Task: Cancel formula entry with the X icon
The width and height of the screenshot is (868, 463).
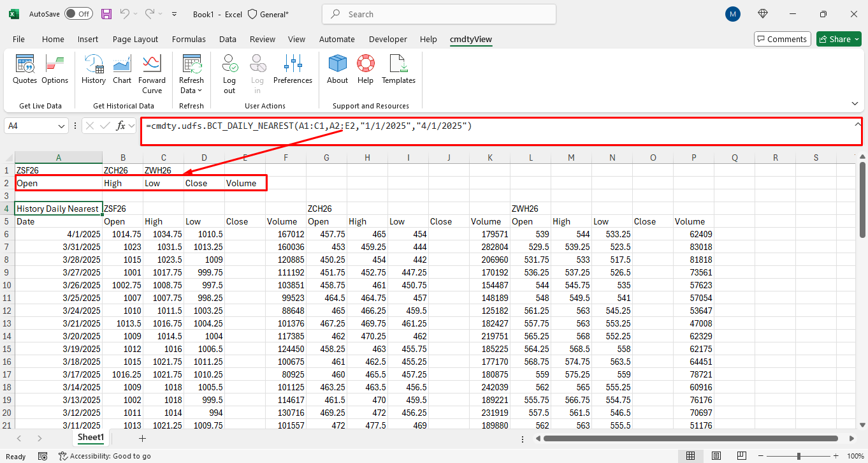Action: [x=90, y=126]
